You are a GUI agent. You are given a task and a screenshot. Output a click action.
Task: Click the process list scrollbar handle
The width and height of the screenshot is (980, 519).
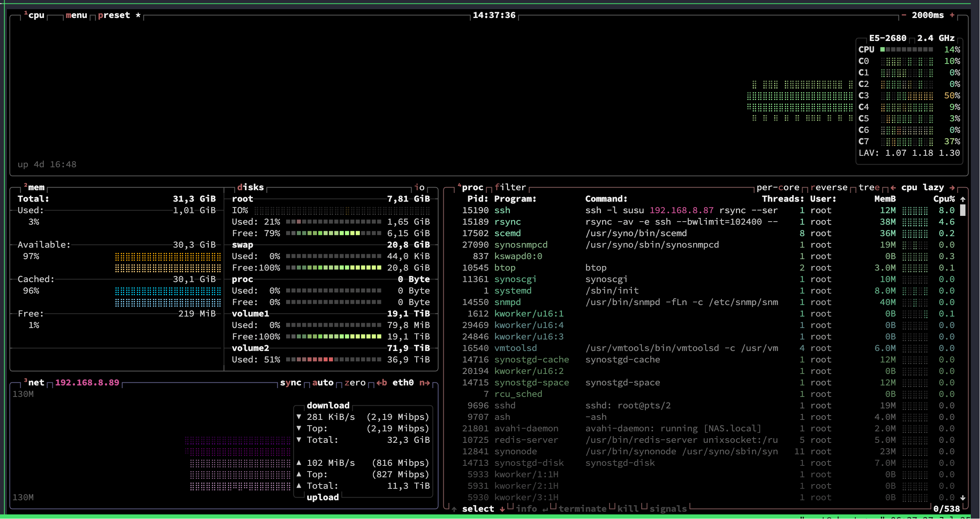pos(963,210)
